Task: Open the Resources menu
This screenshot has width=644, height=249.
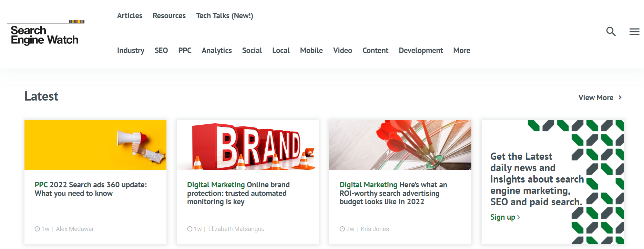Action: pyautogui.click(x=169, y=16)
